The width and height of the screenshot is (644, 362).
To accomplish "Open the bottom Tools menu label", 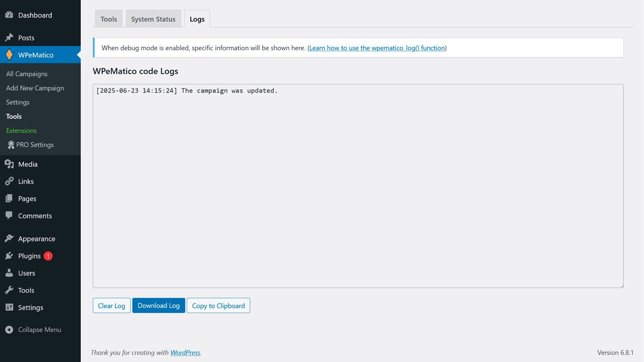I will (26, 290).
